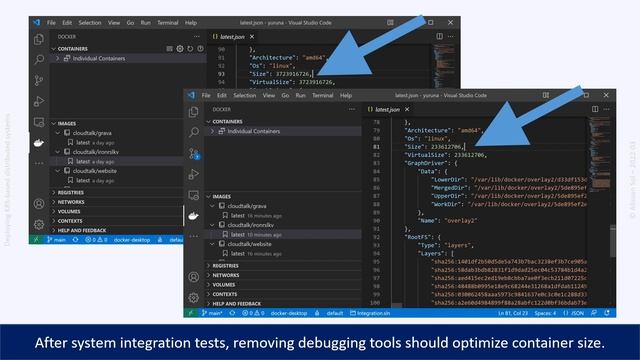
Task: Open Accounts icon in front window activity bar
Action: point(193,277)
